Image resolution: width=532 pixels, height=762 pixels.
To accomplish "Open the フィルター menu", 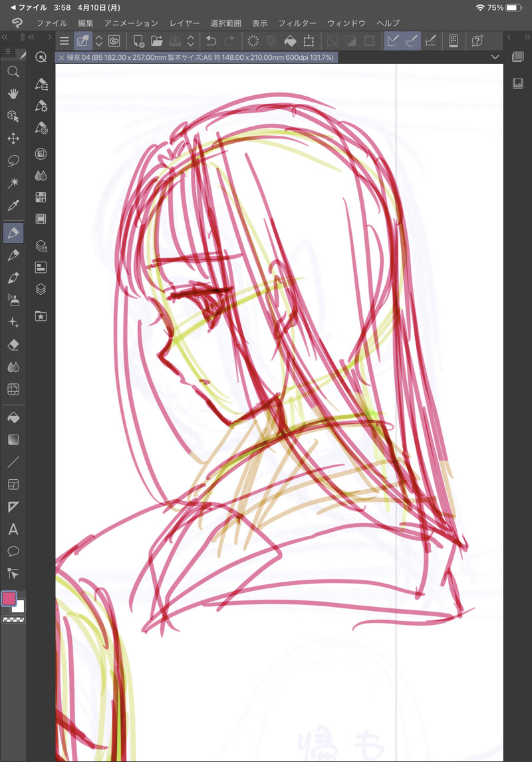I will 297,23.
